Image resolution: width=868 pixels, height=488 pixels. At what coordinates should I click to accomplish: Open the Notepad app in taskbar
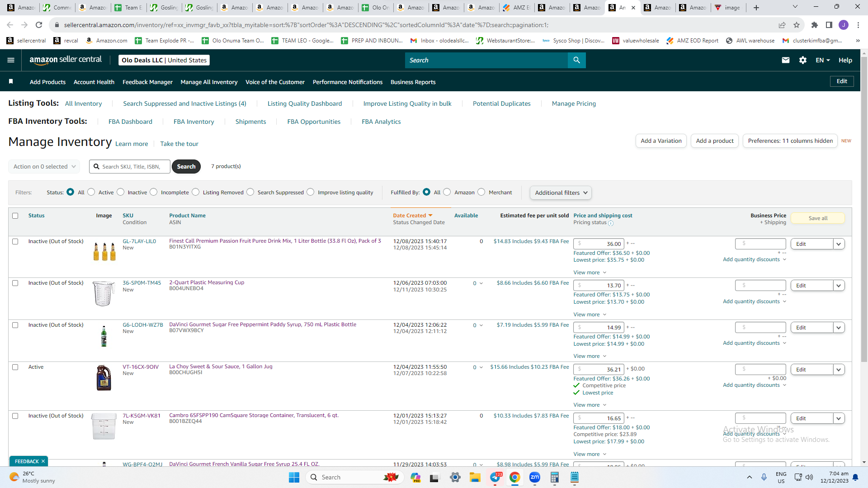click(575, 477)
